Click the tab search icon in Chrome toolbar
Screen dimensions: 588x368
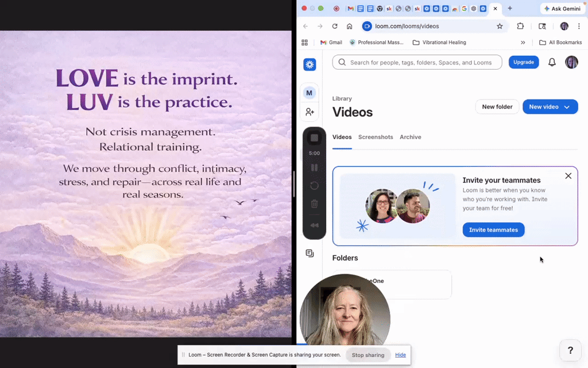(x=542, y=26)
